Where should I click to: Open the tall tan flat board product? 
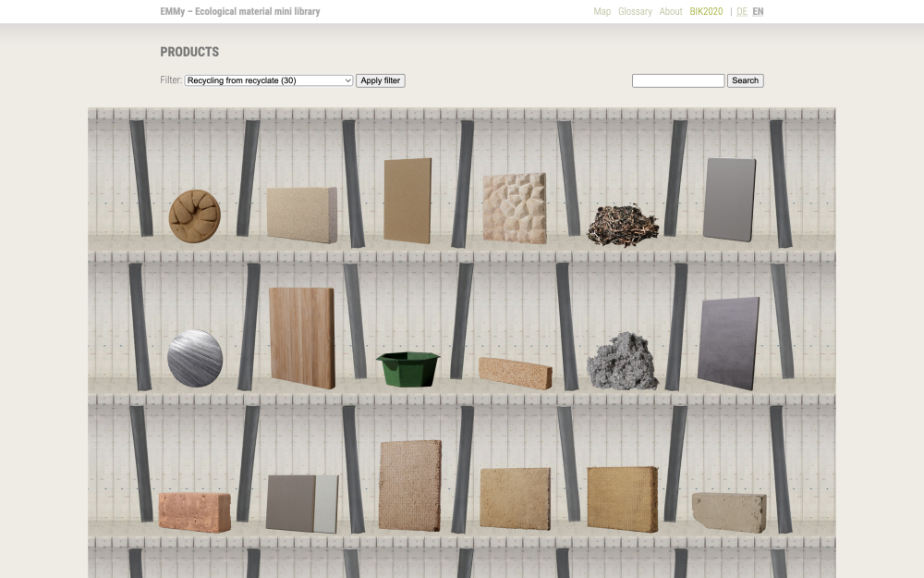(407, 201)
